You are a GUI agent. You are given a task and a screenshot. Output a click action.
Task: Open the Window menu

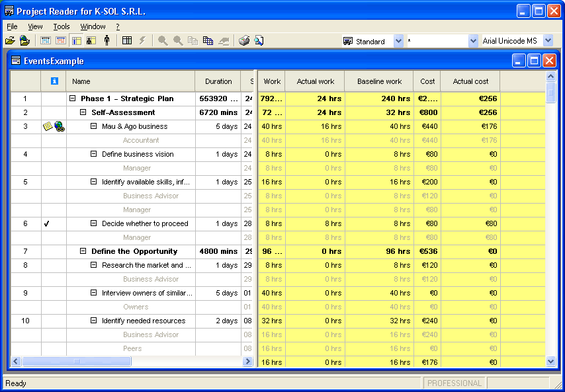(x=93, y=26)
